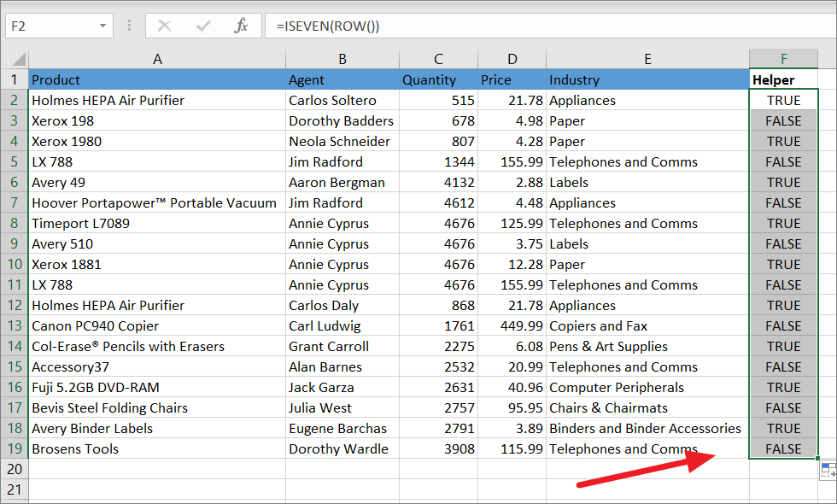Select column A header

(x=157, y=59)
